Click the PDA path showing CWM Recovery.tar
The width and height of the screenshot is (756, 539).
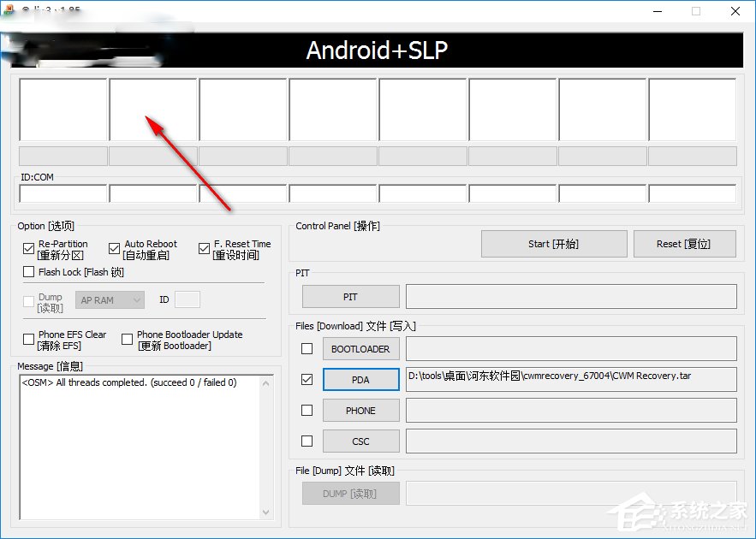568,379
